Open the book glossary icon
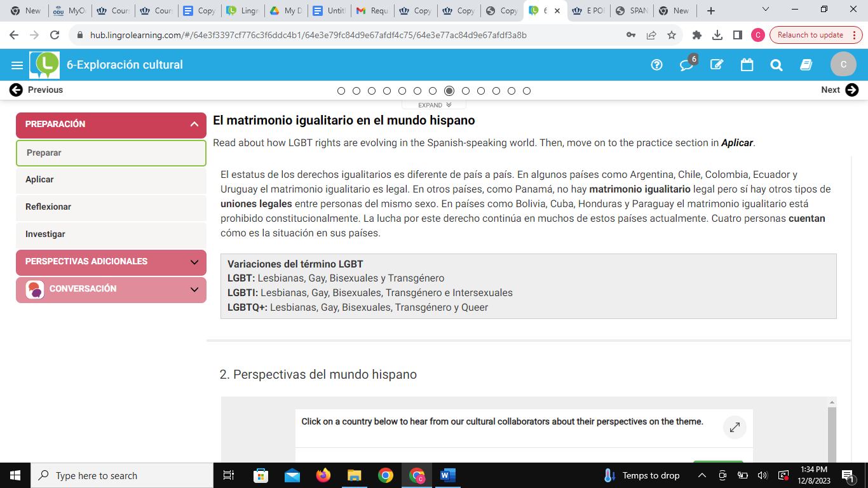Viewport: 868px width, 488px height. (806, 65)
